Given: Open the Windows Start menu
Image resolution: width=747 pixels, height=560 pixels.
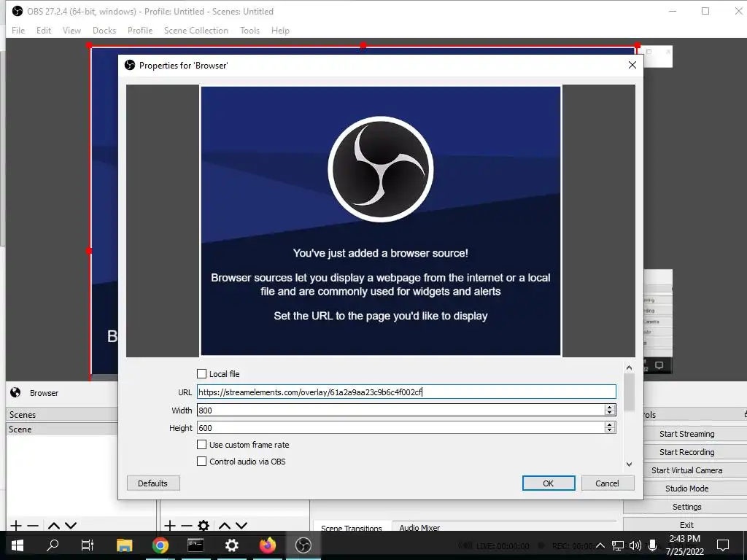Looking at the screenshot, I should (18, 545).
